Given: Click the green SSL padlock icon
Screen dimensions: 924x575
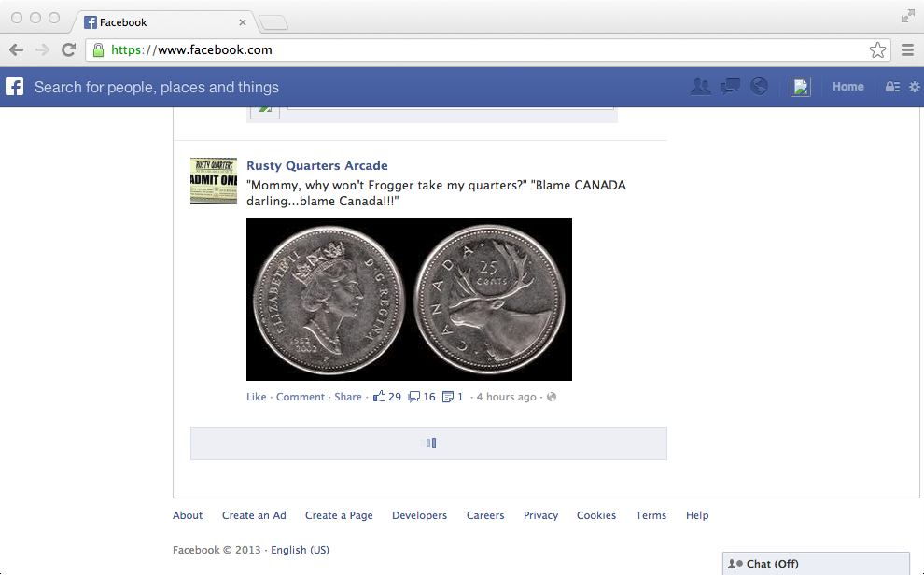Looking at the screenshot, I should coord(98,49).
